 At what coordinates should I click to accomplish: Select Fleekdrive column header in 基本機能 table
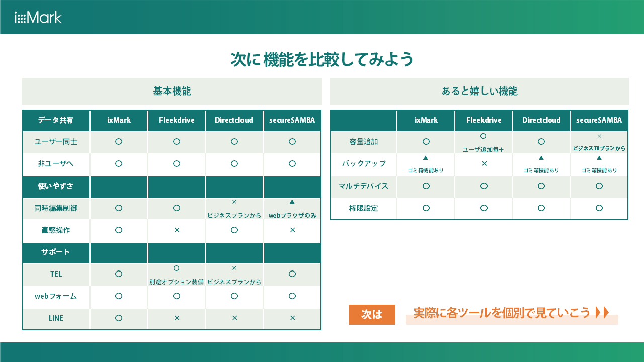[x=177, y=120]
